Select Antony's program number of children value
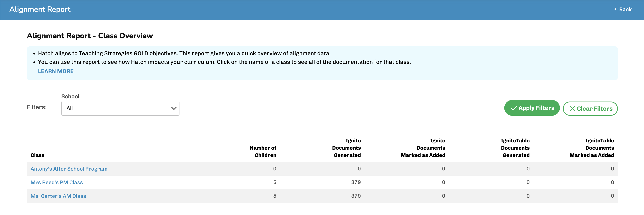Viewport: 644px width, 215px height. tap(275, 169)
